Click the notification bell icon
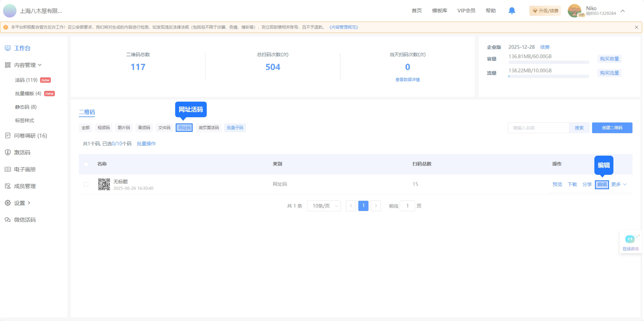 (512, 11)
